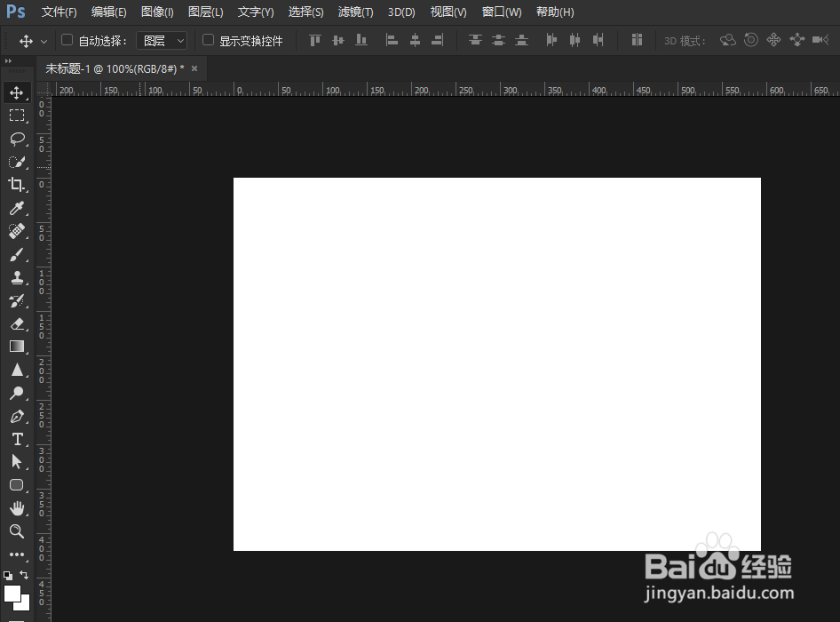This screenshot has width=840, height=622.
Task: Select the Dodge tool
Action: point(17,393)
